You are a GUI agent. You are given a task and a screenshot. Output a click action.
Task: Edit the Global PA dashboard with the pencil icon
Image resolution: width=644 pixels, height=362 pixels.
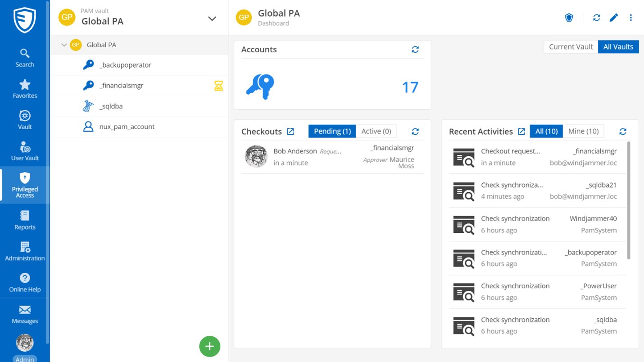pos(613,17)
